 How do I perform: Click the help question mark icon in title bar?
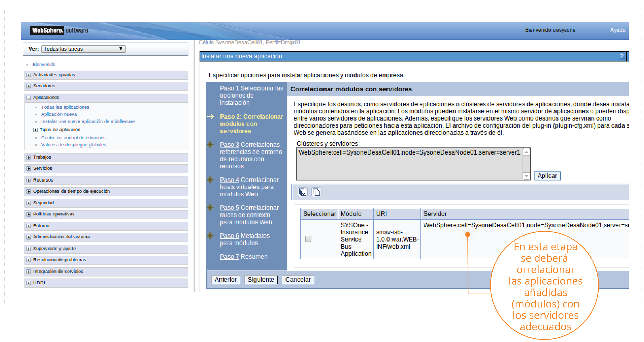pos(622,56)
